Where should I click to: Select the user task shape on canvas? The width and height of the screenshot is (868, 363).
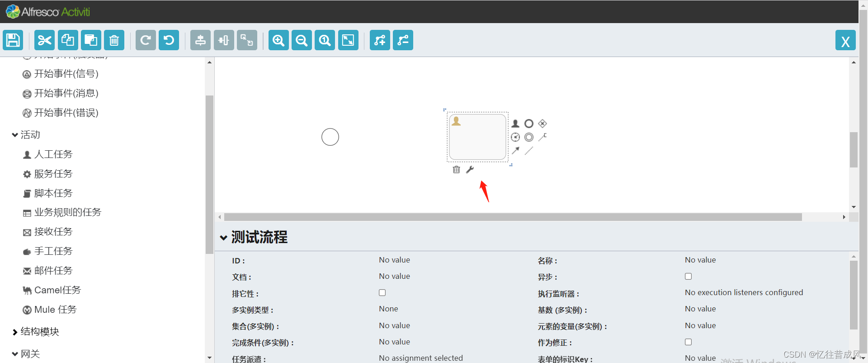point(477,137)
